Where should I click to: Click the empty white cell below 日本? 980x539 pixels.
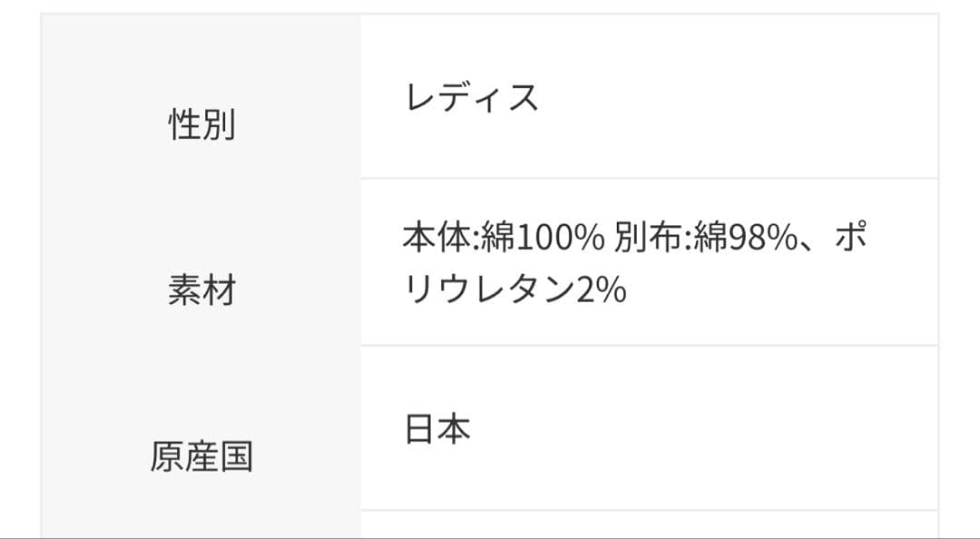(649, 524)
